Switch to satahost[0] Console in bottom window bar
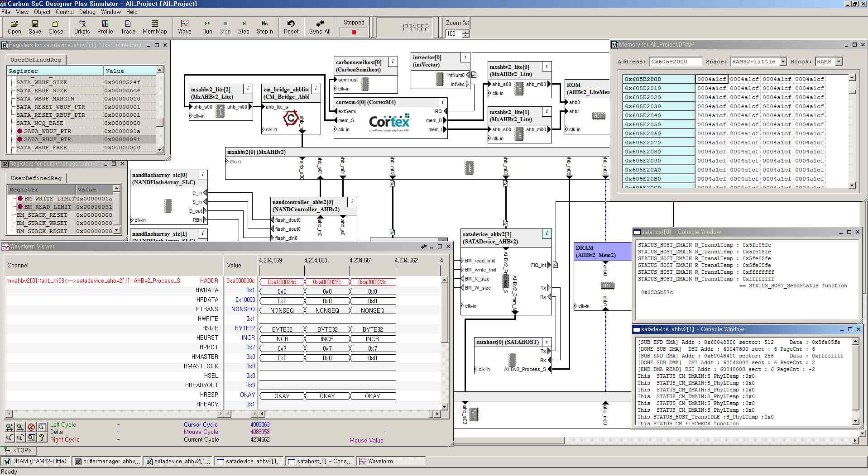 [320, 462]
